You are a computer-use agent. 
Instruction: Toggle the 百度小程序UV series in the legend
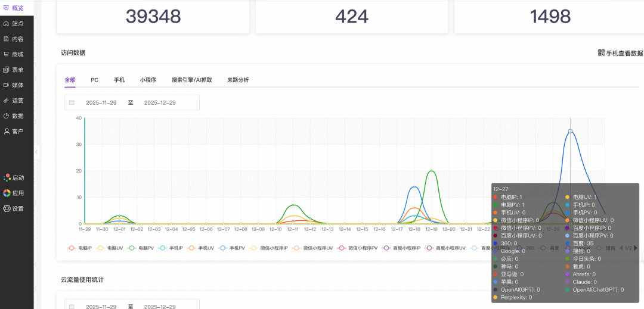click(445, 248)
